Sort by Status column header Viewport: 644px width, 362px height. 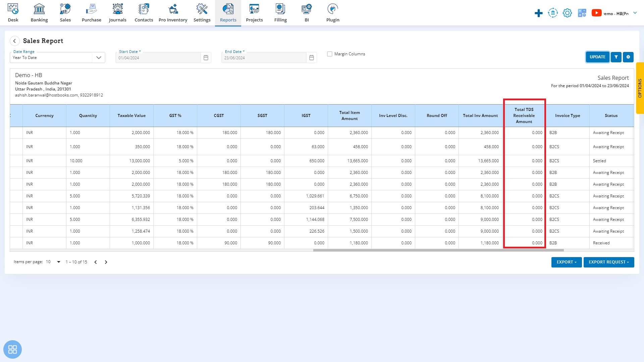click(611, 116)
